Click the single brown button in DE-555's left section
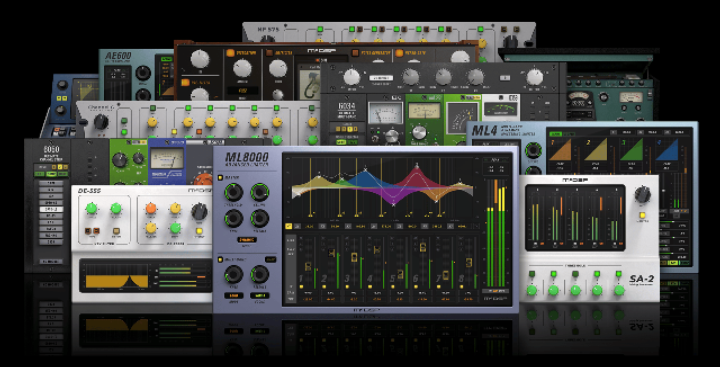 (116, 231)
